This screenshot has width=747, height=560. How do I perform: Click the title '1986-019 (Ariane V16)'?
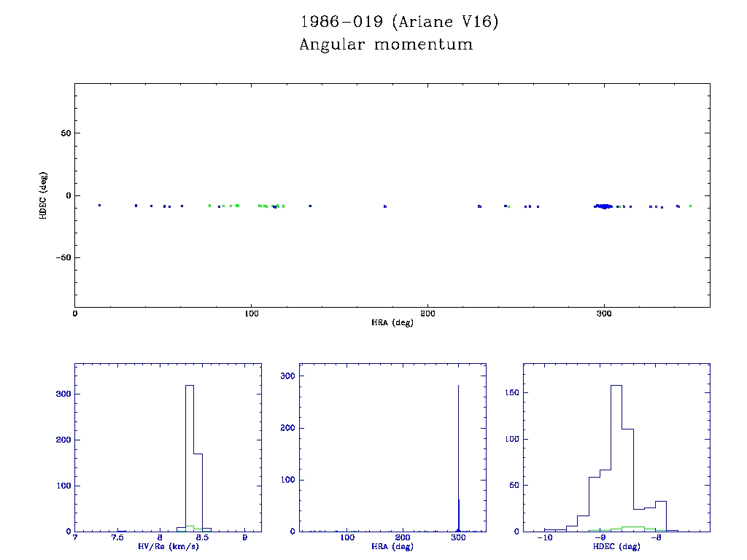click(400, 22)
